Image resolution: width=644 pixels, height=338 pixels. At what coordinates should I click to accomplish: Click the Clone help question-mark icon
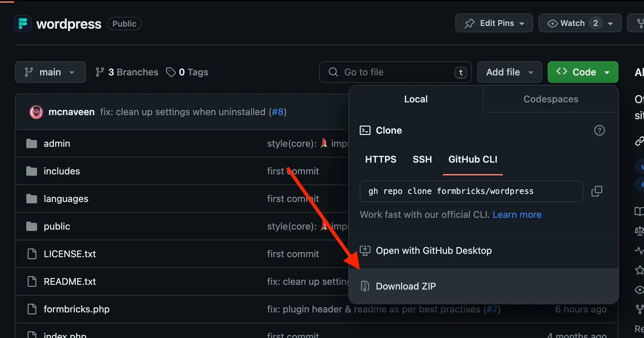click(x=599, y=130)
